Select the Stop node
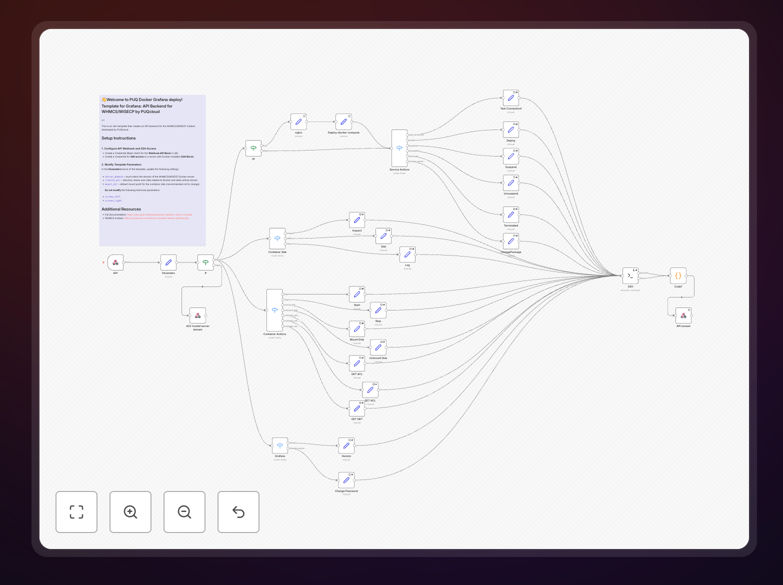Viewport: 783px width, 585px height. tap(378, 310)
